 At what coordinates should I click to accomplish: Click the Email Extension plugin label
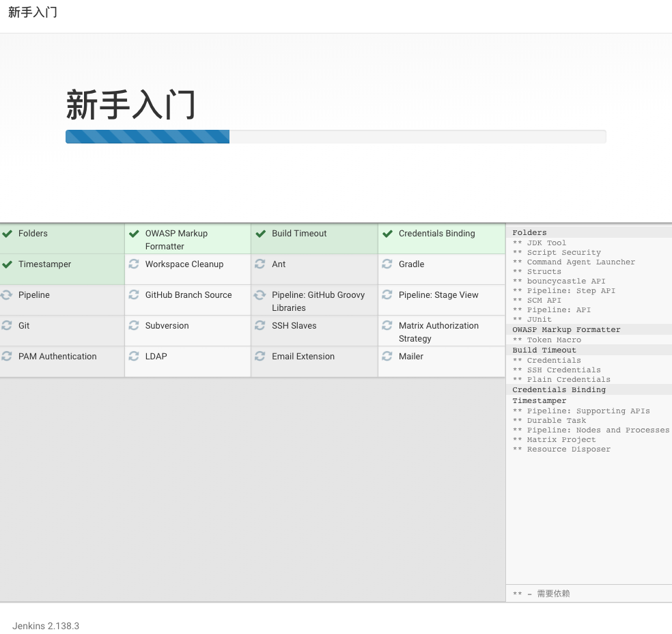pos(303,357)
